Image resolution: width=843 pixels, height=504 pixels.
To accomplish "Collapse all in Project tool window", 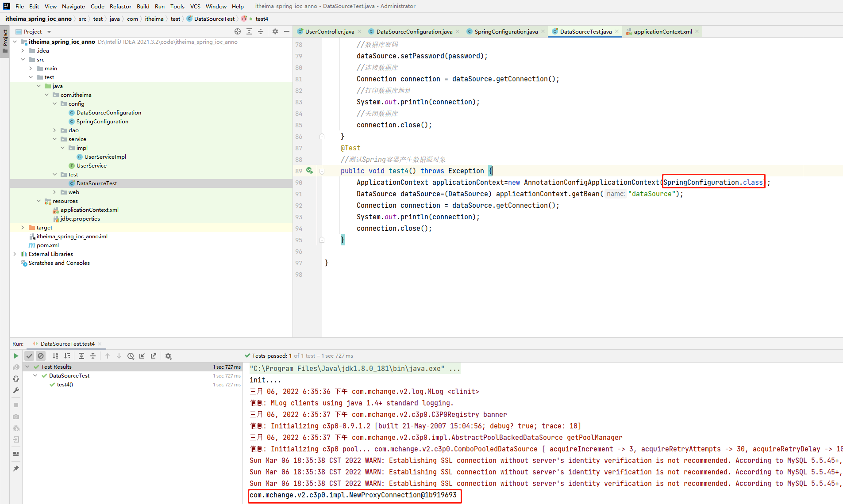I will 261,31.
